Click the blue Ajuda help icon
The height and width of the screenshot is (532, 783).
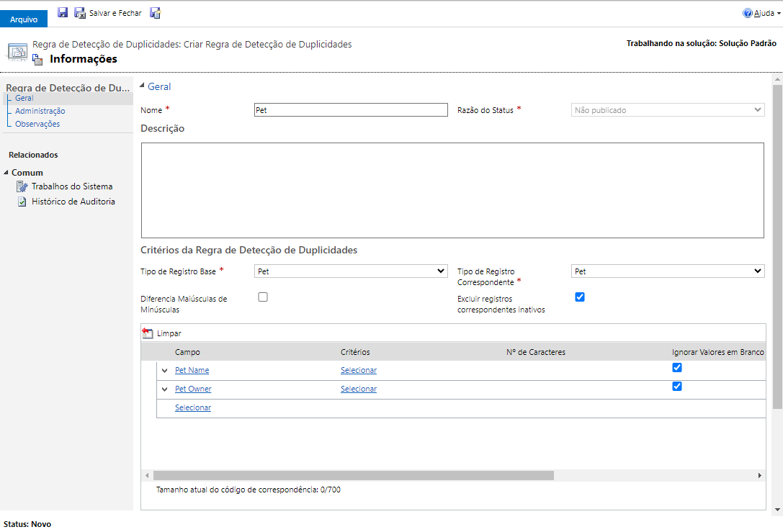[x=748, y=13]
